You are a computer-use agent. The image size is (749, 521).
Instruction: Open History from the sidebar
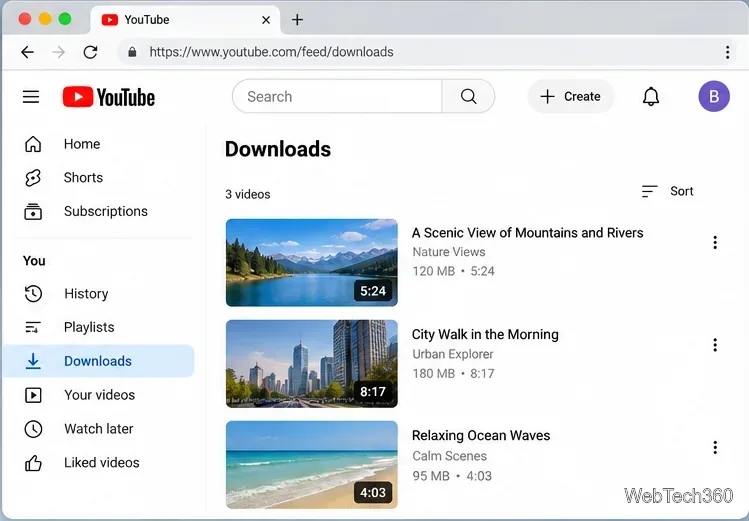coord(99,294)
